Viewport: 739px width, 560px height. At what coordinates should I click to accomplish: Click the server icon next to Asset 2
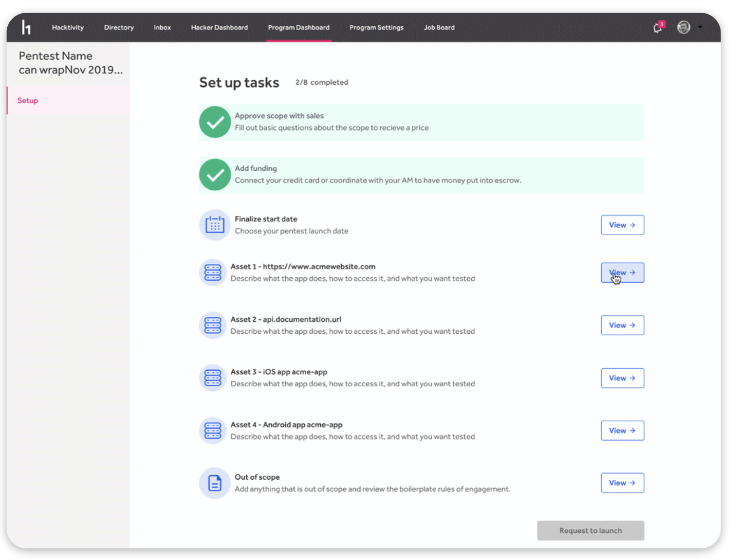pos(213,325)
